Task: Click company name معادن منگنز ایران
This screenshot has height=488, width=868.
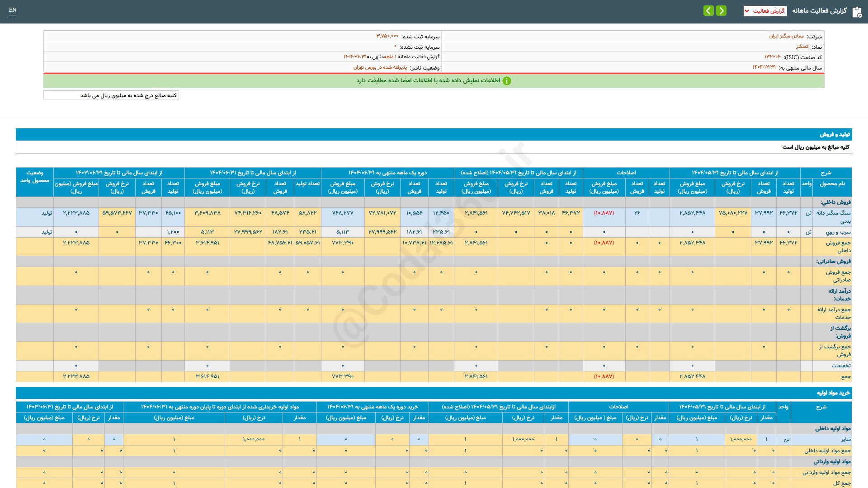Action: pyautogui.click(x=786, y=36)
